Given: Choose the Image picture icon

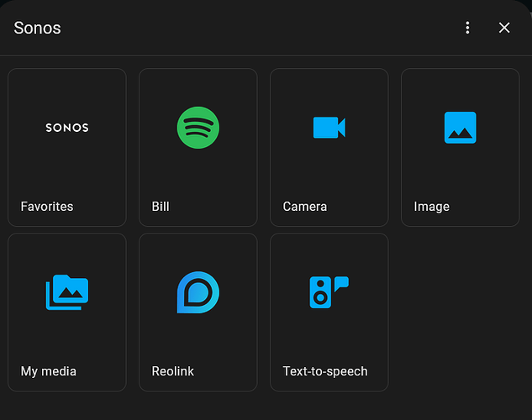Looking at the screenshot, I should (x=460, y=128).
